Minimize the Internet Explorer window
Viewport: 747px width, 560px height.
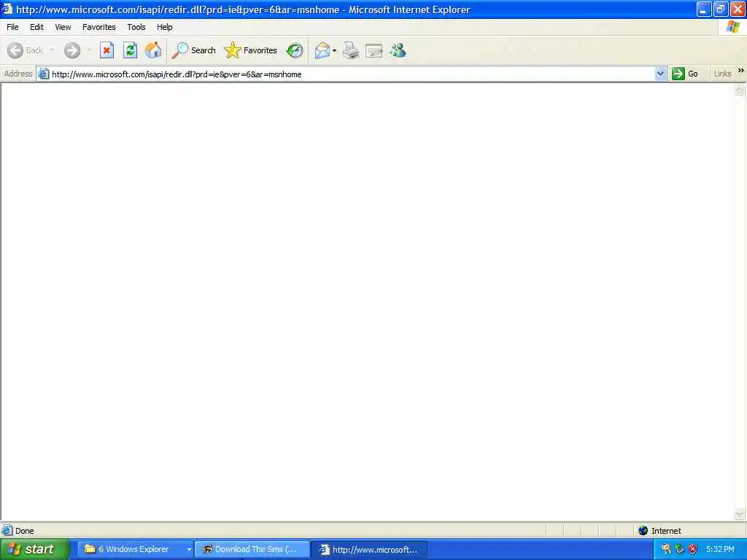pyautogui.click(x=704, y=9)
